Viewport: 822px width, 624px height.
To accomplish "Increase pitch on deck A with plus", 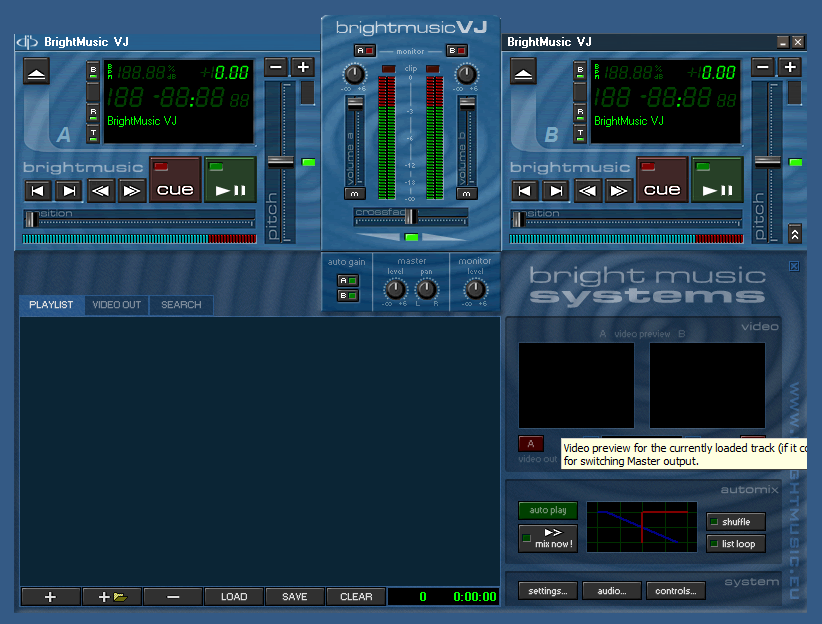I will [x=303, y=67].
